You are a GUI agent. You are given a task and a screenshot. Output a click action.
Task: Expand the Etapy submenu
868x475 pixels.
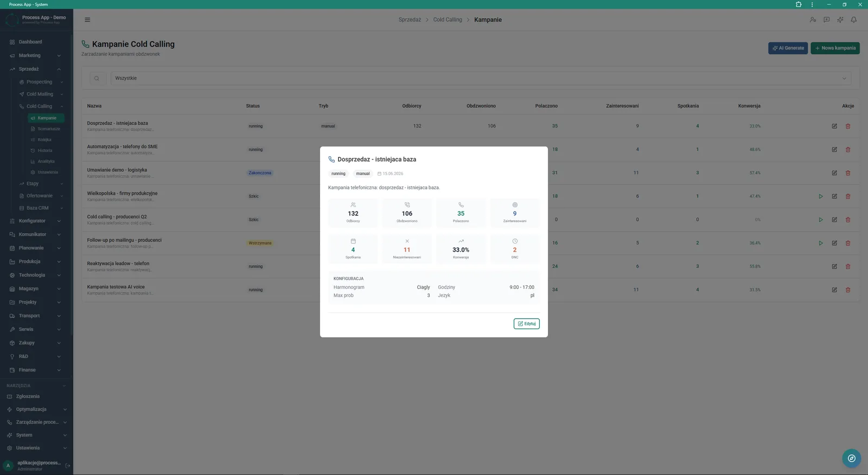(x=41, y=183)
